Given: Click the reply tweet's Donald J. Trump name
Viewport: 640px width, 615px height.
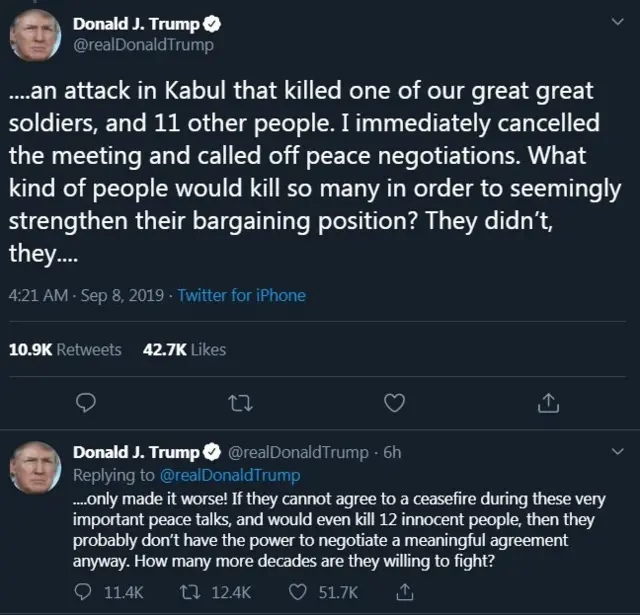Looking at the screenshot, I should pyautogui.click(x=136, y=452).
